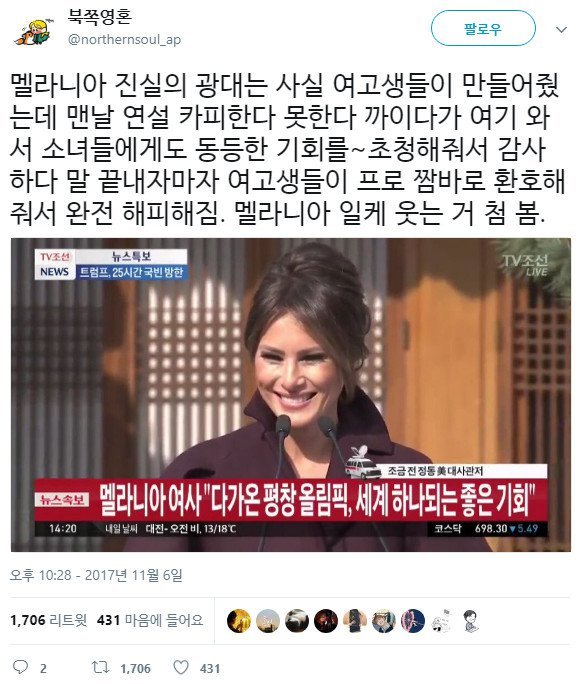Click the 팔로우 follow button
The height and width of the screenshot is (684, 588).
click(x=483, y=28)
